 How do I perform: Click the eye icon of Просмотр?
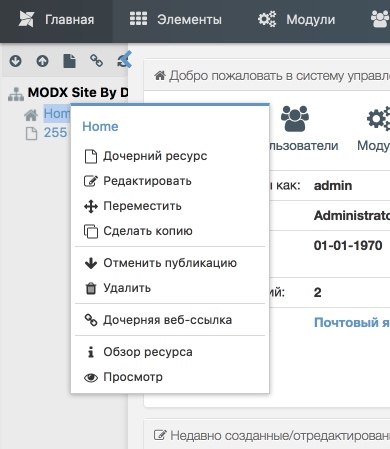pyautogui.click(x=91, y=377)
